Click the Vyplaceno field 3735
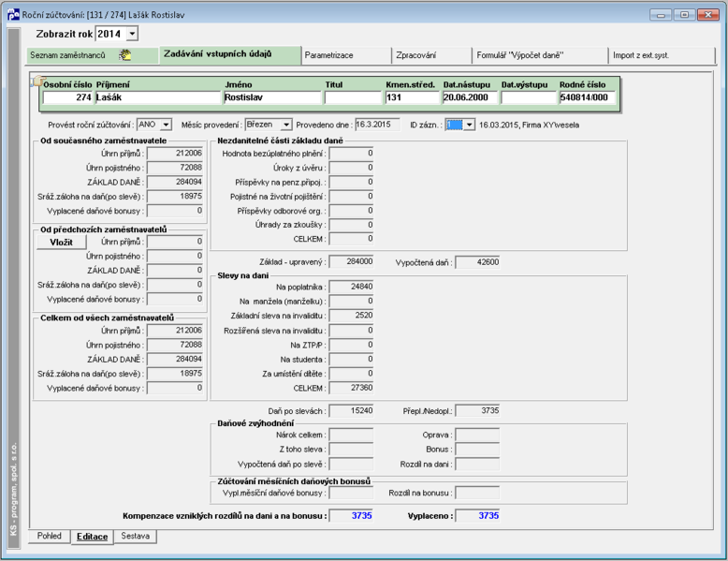Screen dimensions: 728x561 tap(477, 516)
